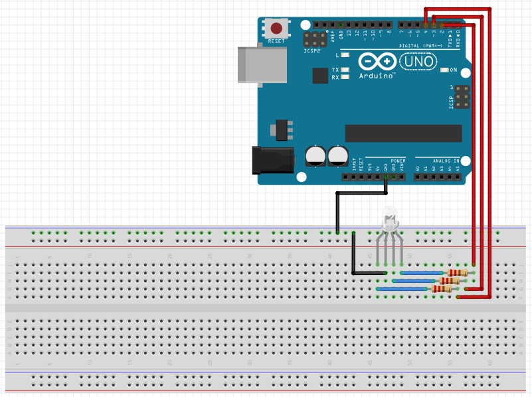Click the ON power indicator LED

pyautogui.click(x=446, y=70)
